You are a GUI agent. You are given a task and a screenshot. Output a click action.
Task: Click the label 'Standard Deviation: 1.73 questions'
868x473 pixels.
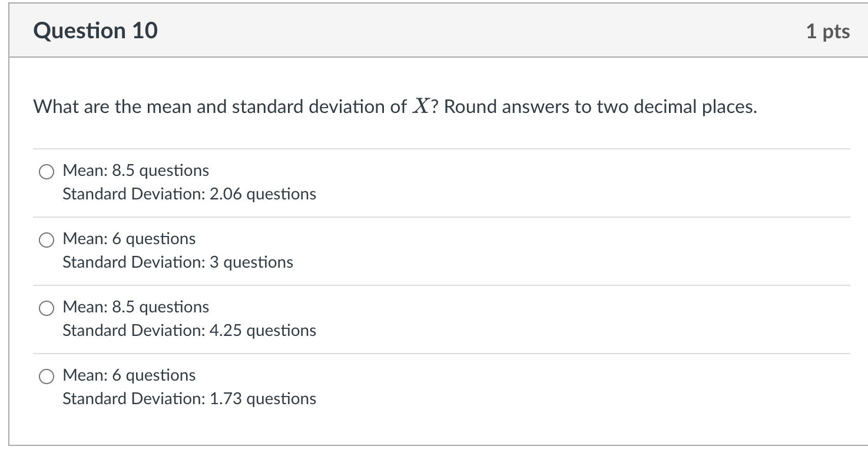click(189, 399)
